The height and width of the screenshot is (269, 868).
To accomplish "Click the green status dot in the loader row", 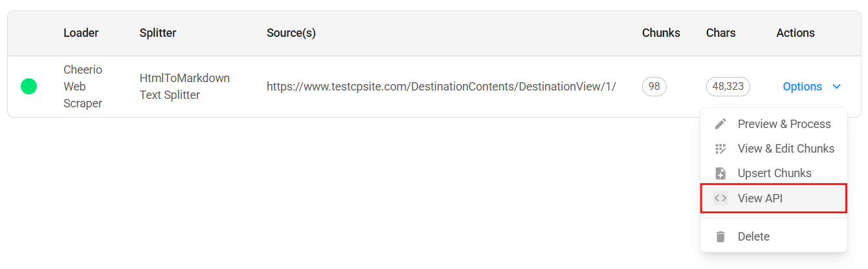I will (x=28, y=86).
